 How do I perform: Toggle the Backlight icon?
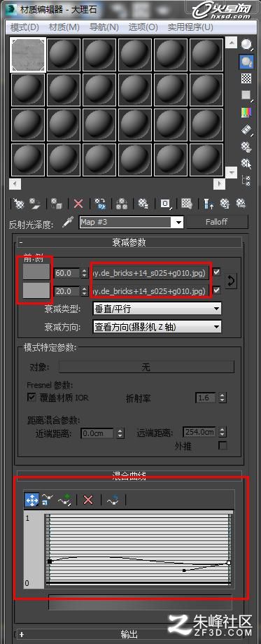246,62
